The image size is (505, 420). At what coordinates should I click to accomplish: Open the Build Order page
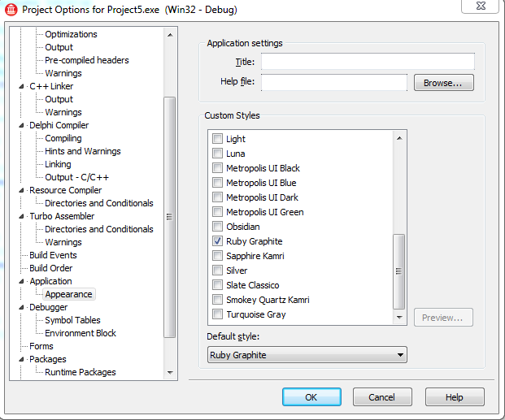click(51, 268)
